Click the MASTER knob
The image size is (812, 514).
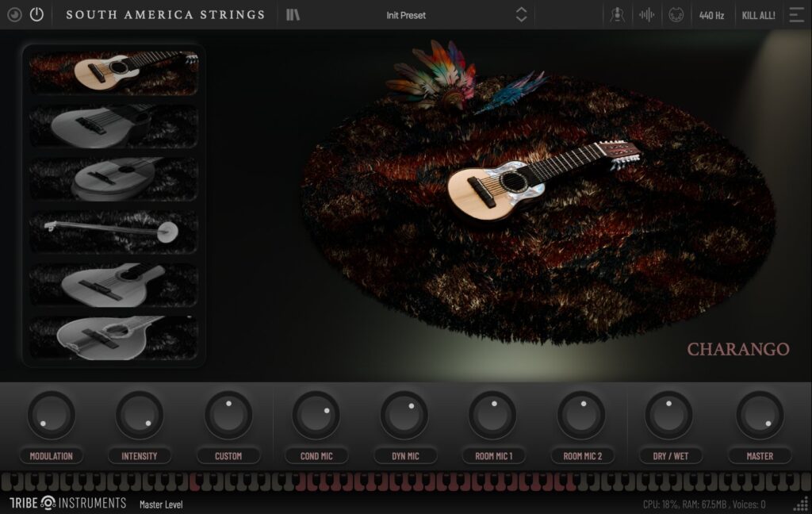tap(760, 415)
